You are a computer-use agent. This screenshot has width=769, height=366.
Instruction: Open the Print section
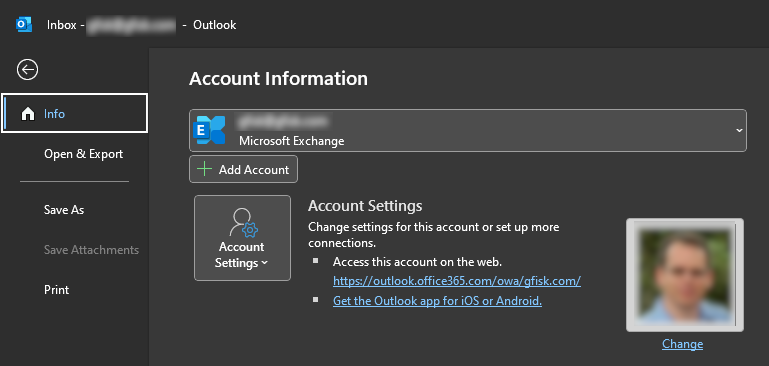(56, 289)
